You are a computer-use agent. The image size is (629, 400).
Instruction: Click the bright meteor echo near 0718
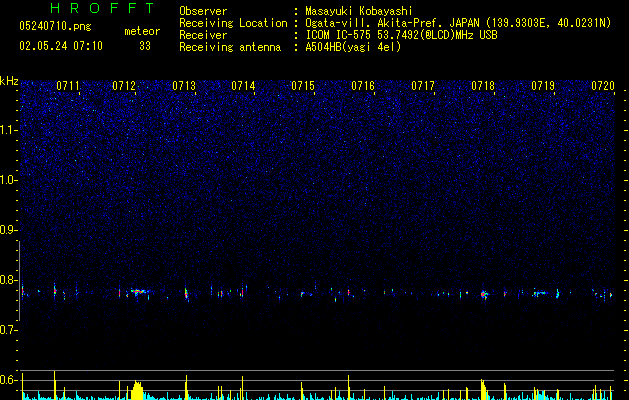(x=484, y=295)
